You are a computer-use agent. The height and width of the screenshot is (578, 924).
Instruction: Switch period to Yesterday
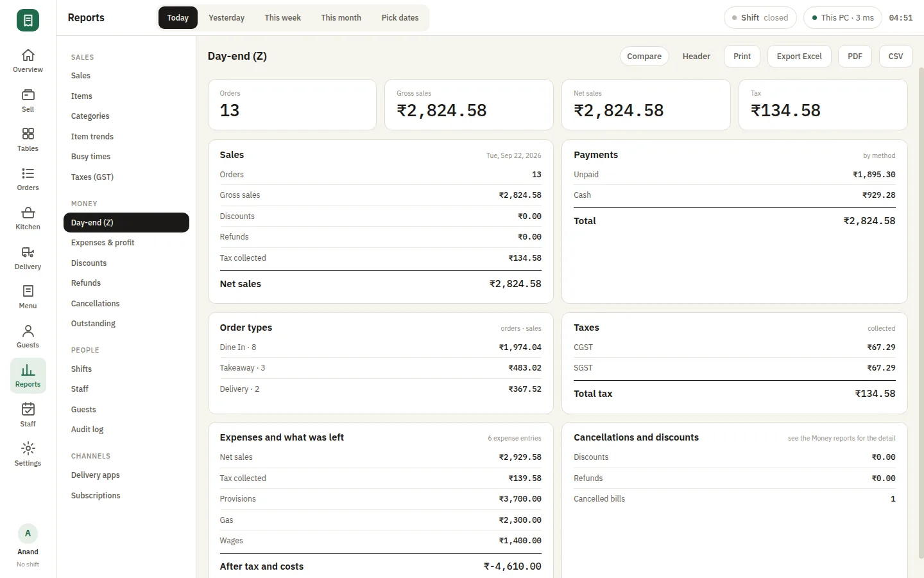[227, 18]
